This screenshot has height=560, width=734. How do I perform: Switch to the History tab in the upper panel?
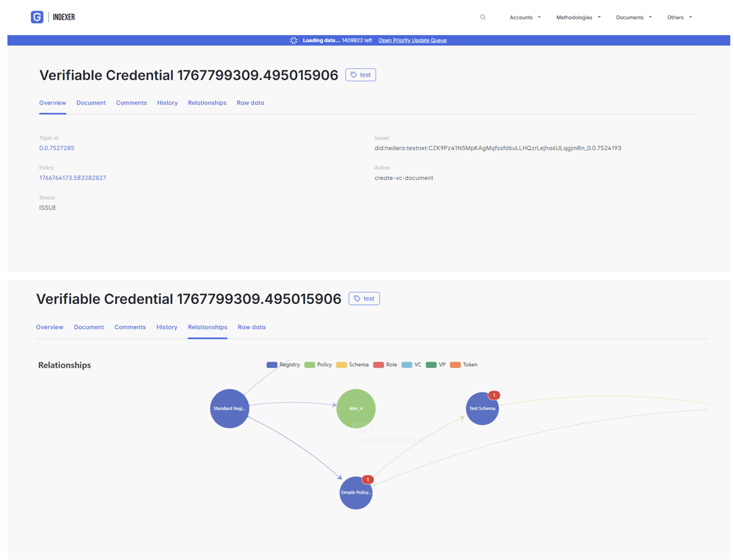pos(167,103)
